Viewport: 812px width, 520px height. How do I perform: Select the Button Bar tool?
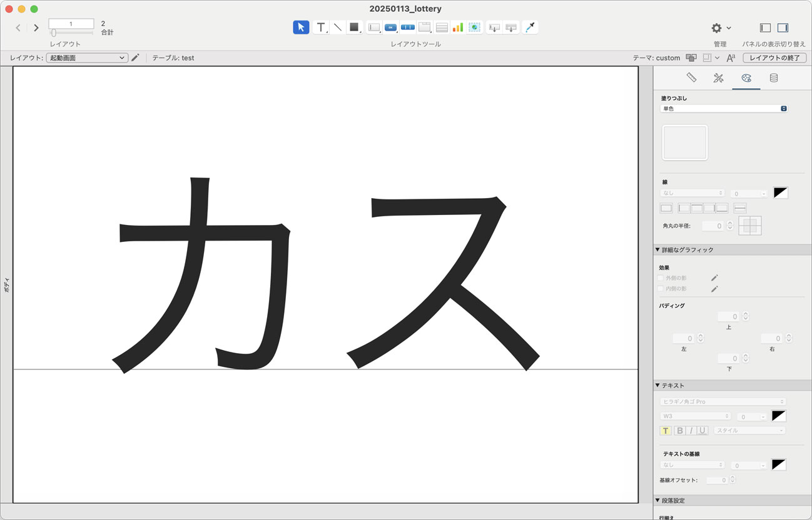(408, 27)
